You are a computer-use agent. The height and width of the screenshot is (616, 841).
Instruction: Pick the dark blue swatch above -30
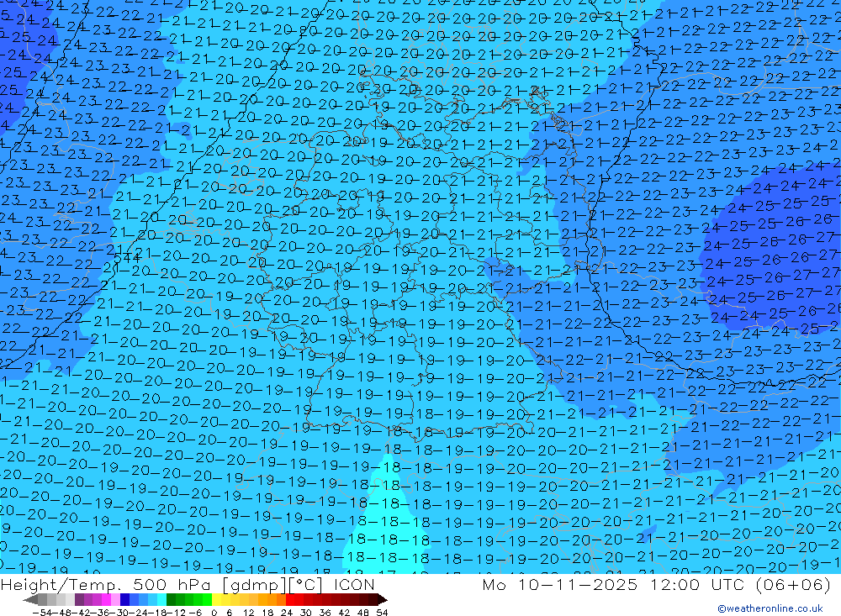click(x=124, y=599)
